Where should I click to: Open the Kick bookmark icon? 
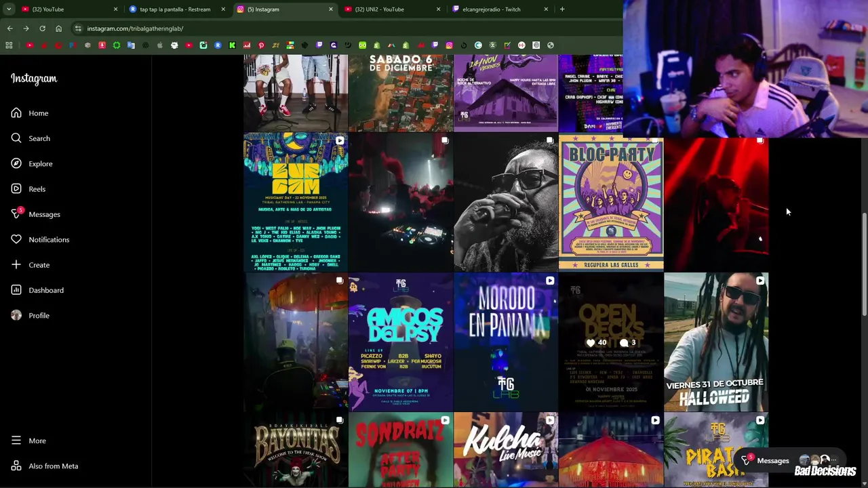[x=232, y=45]
